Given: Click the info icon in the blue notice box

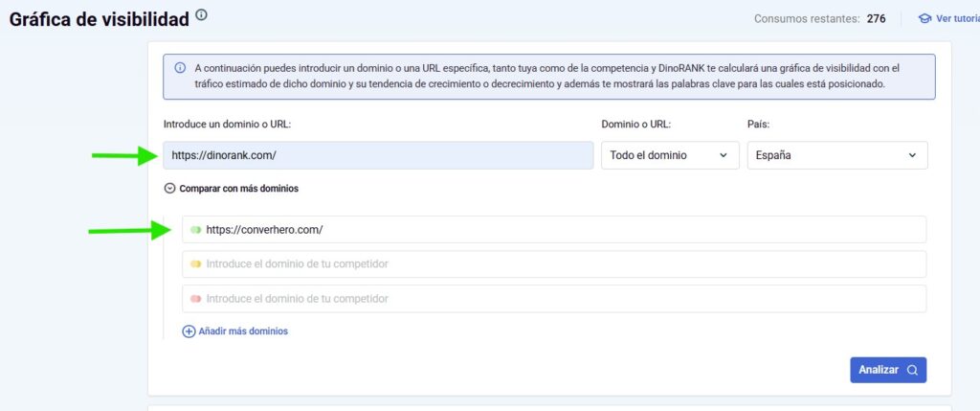Looking at the screenshot, I should tap(180, 68).
